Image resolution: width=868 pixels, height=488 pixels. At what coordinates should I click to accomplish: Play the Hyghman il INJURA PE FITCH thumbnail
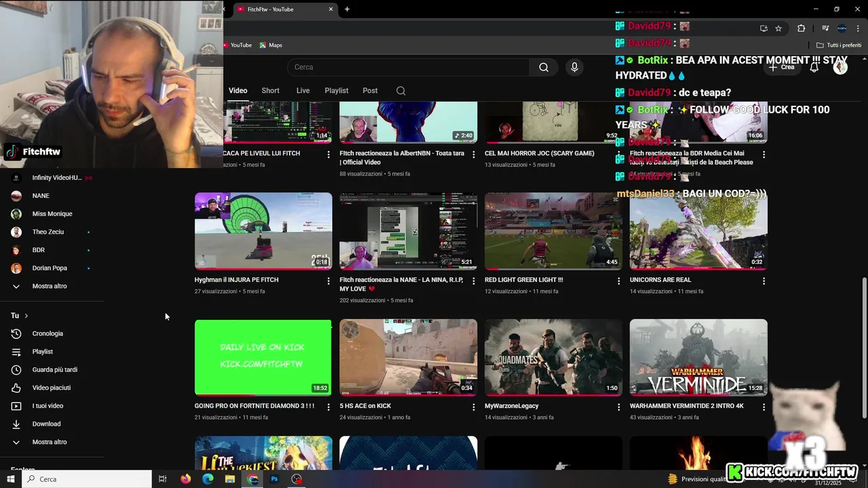tap(263, 231)
